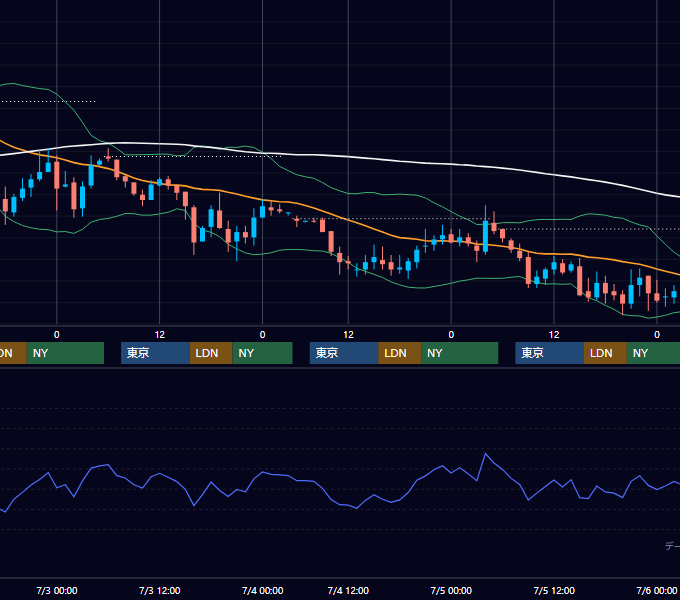The height and width of the screenshot is (600, 680).
Task: Select the LDN block following the 7/5 東京 block
Action: click(x=605, y=353)
